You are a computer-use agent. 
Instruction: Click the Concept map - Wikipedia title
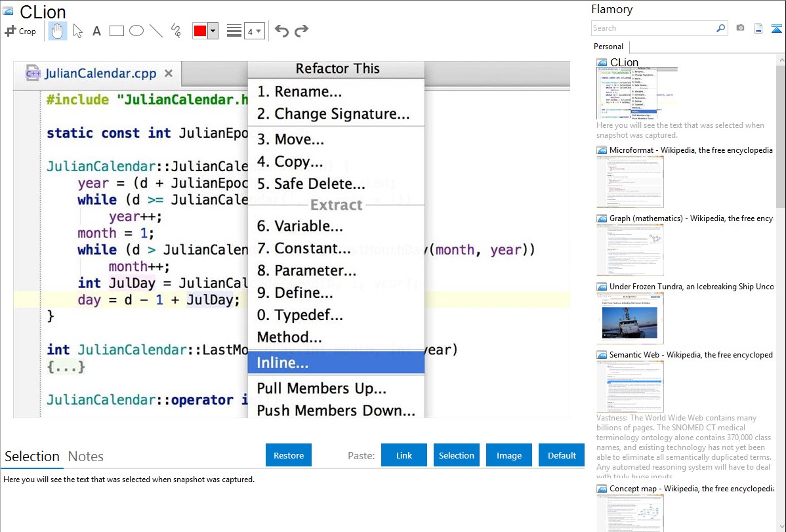point(691,488)
